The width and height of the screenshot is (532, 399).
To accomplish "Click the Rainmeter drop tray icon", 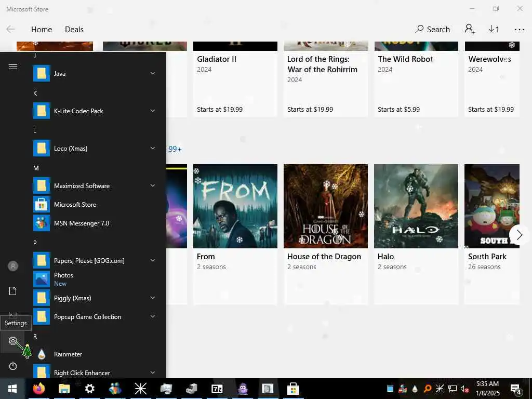I will coord(415,389).
